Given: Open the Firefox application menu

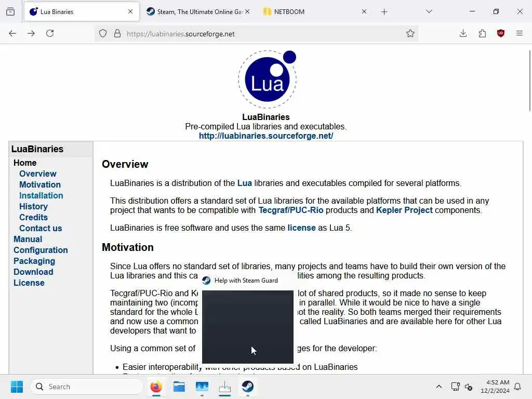Looking at the screenshot, I should coord(520,33).
